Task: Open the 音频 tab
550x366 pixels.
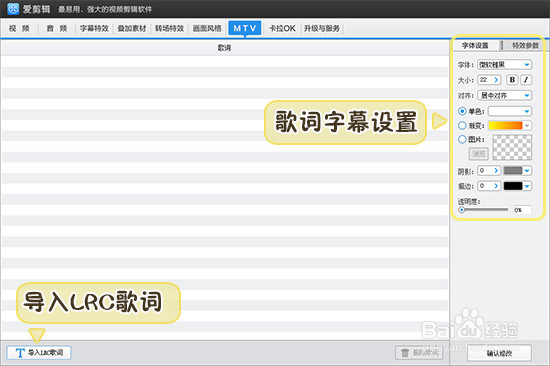Action: click(57, 28)
